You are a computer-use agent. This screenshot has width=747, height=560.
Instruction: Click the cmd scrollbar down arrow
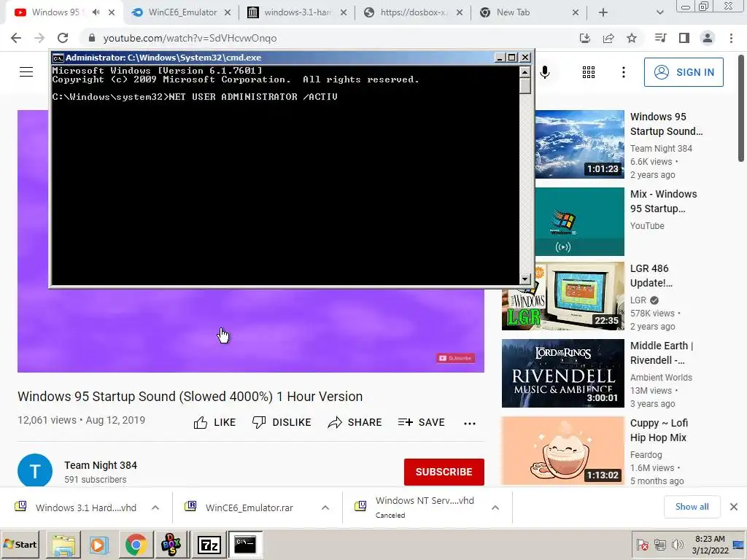(525, 279)
